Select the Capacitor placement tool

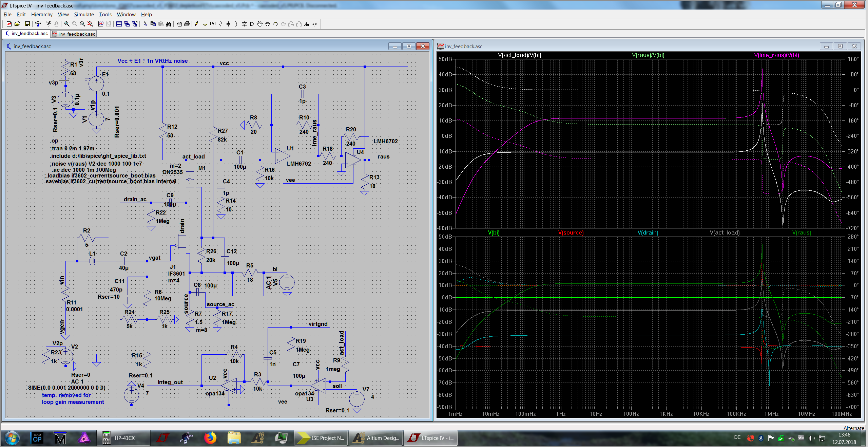(x=229, y=24)
